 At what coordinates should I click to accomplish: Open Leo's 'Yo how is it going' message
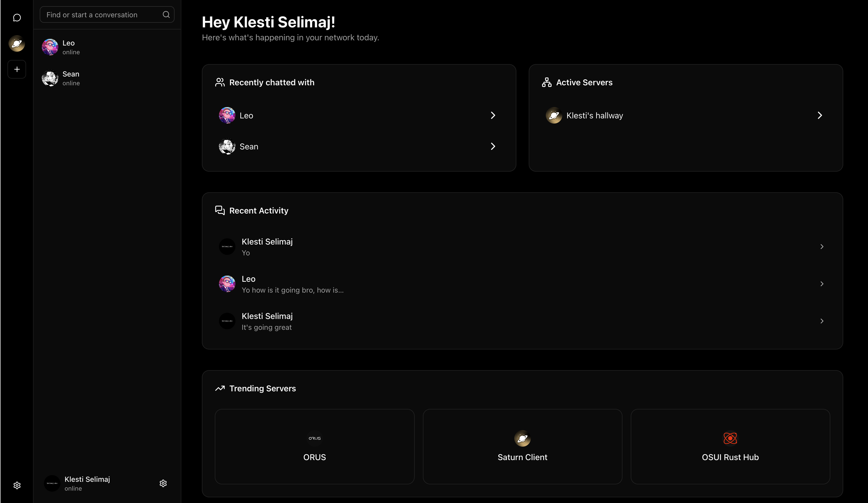coord(293,284)
